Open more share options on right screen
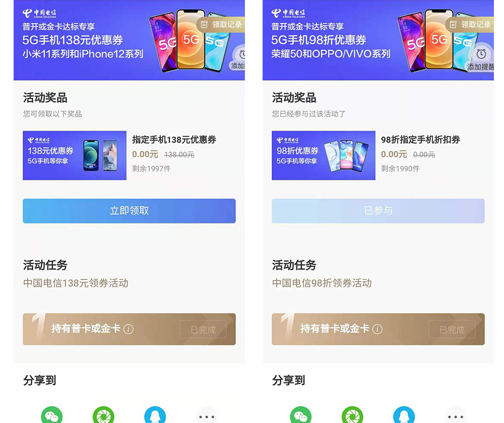504x423 pixels. (x=456, y=416)
